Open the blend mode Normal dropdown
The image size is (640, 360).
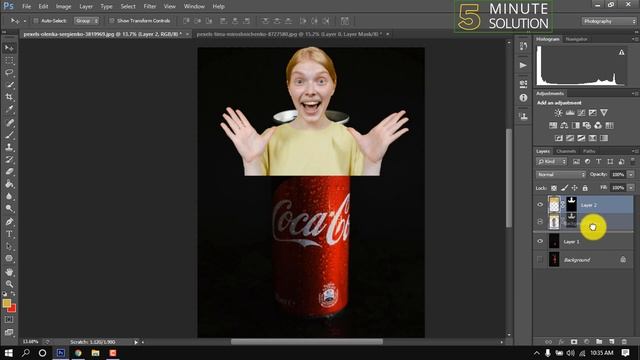(x=560, y=175)
